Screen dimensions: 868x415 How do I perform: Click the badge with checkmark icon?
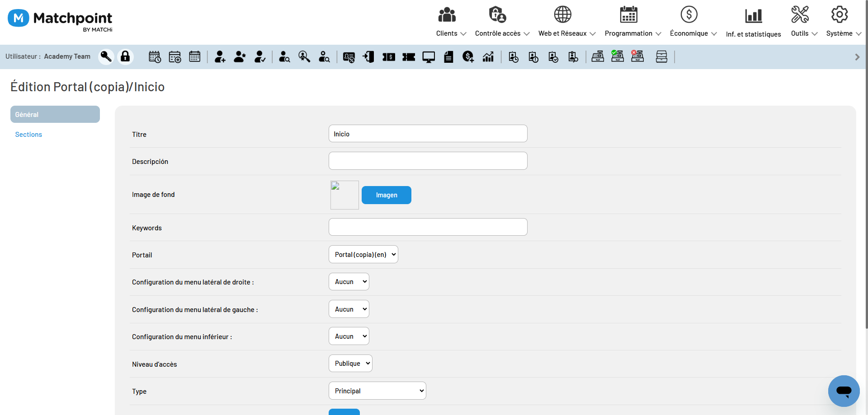click(x=553, y=56)
